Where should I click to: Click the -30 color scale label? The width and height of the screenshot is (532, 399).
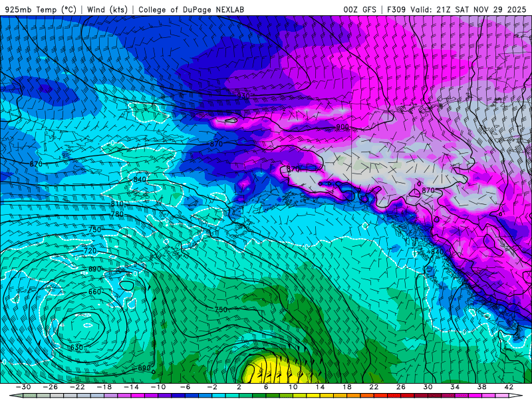(x=23, y=387)
